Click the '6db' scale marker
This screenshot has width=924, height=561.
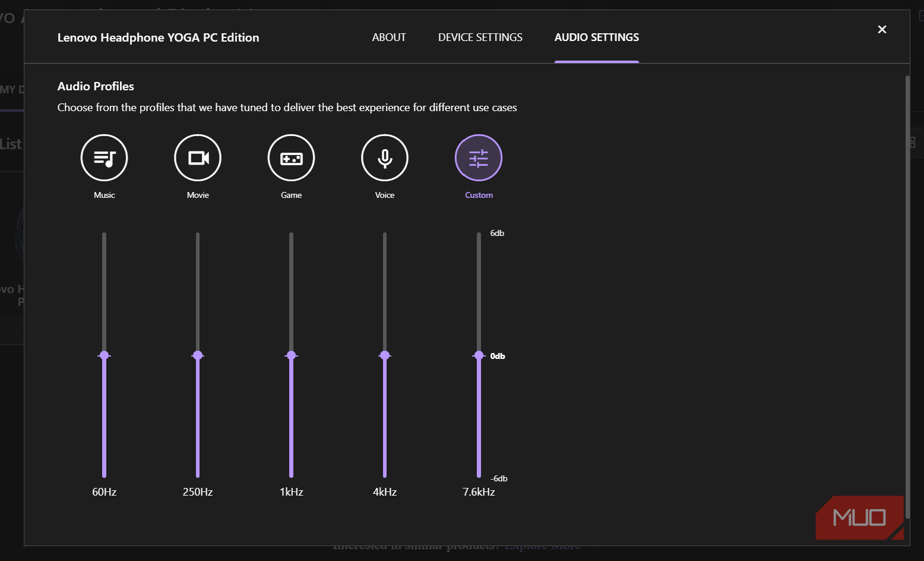click(x=497, y=233)
